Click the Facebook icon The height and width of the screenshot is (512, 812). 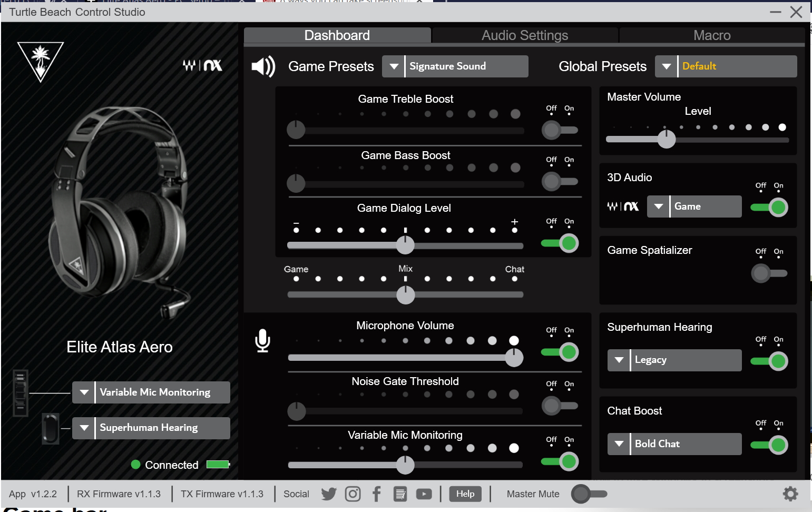[376, 494]
